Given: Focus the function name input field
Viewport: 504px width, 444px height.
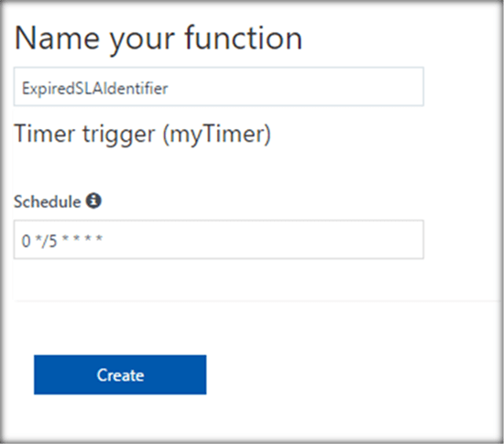Looking at the screenshot, I should click(x=219, y=87).
